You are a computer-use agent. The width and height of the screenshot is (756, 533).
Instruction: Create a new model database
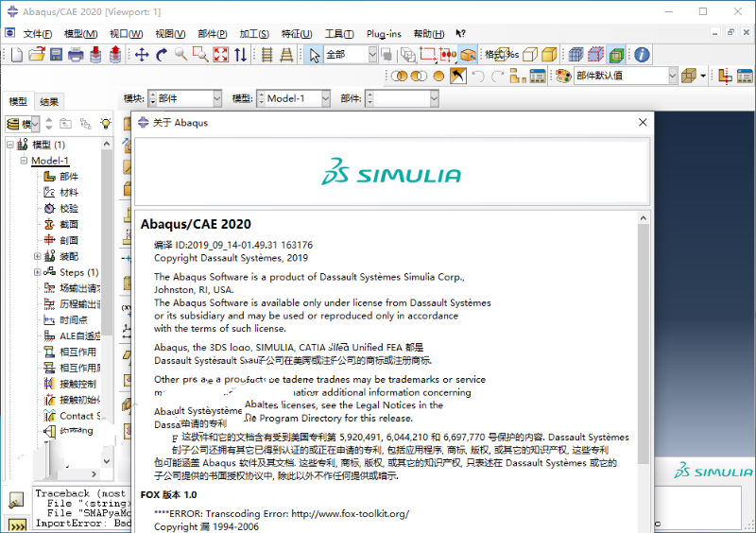(16, 55)
